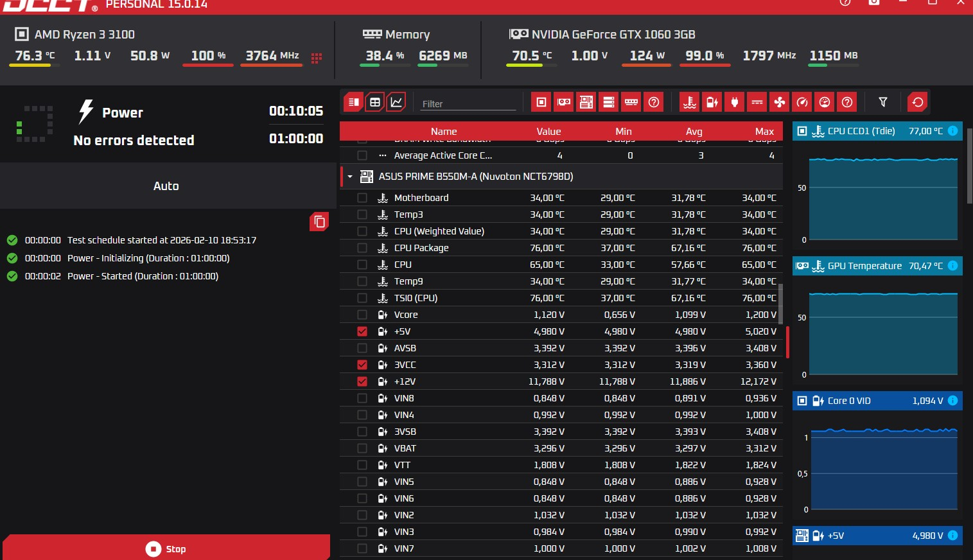Click the funnel filter icon
This screenshot has width=973, height=560.
(x=883, y=102)
